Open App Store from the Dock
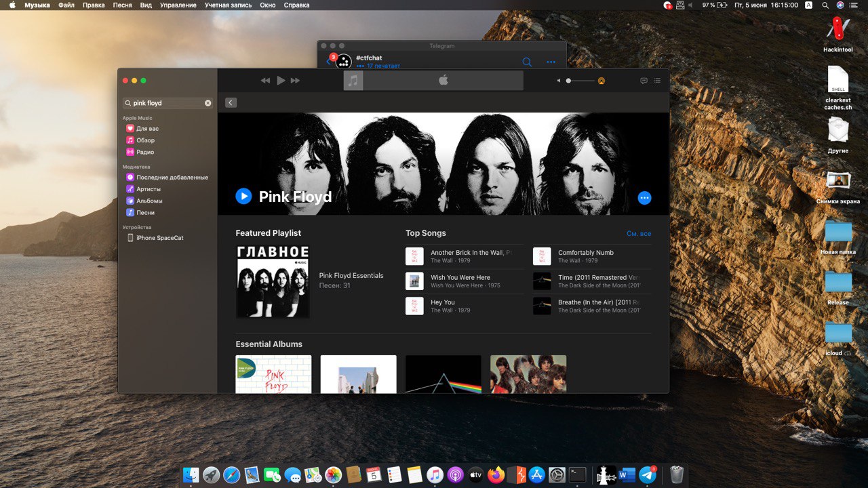The width and height of the screenshot is (868, 488). [x=537, y=475]
